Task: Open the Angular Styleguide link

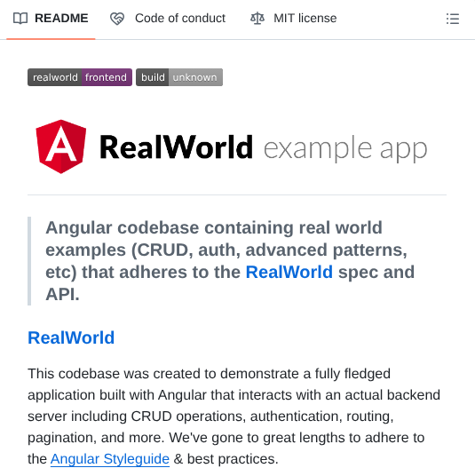Action: pos(110,459)
